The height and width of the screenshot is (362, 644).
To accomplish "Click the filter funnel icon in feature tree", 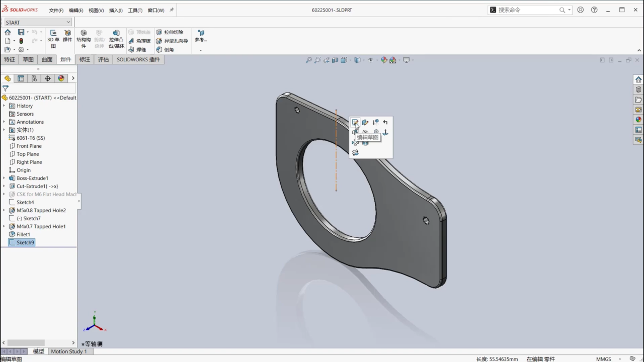I will point(6,88).
